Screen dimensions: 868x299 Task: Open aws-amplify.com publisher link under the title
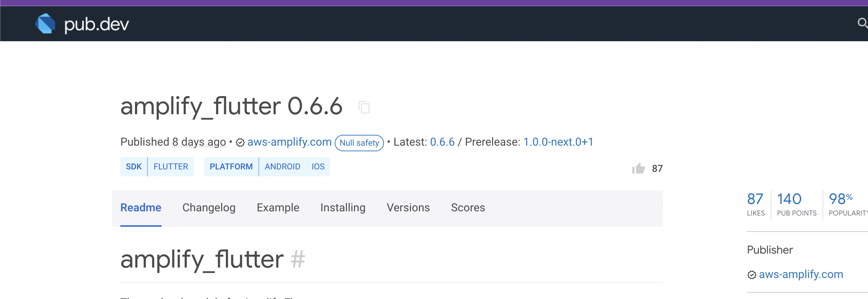click(289, 142)
